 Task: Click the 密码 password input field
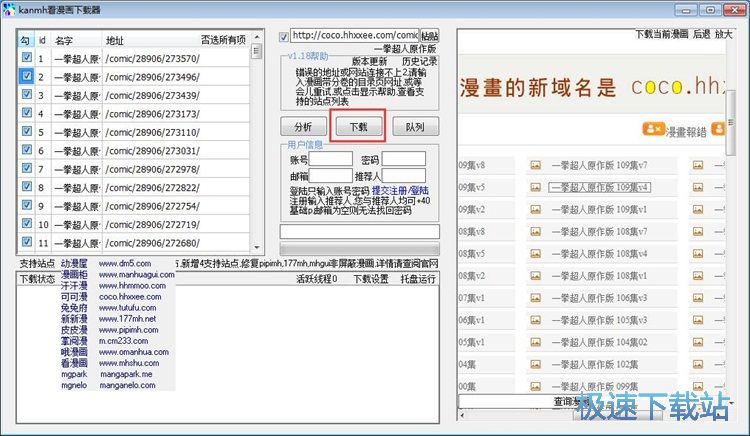coord(404,159)
